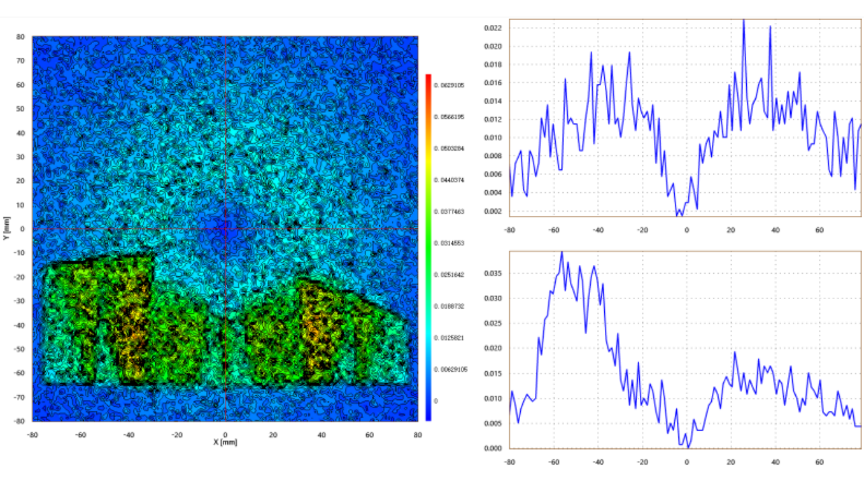Click the -40 x-axis tick label of the lower plot
The image size is (868, 478).
(597, 462)
